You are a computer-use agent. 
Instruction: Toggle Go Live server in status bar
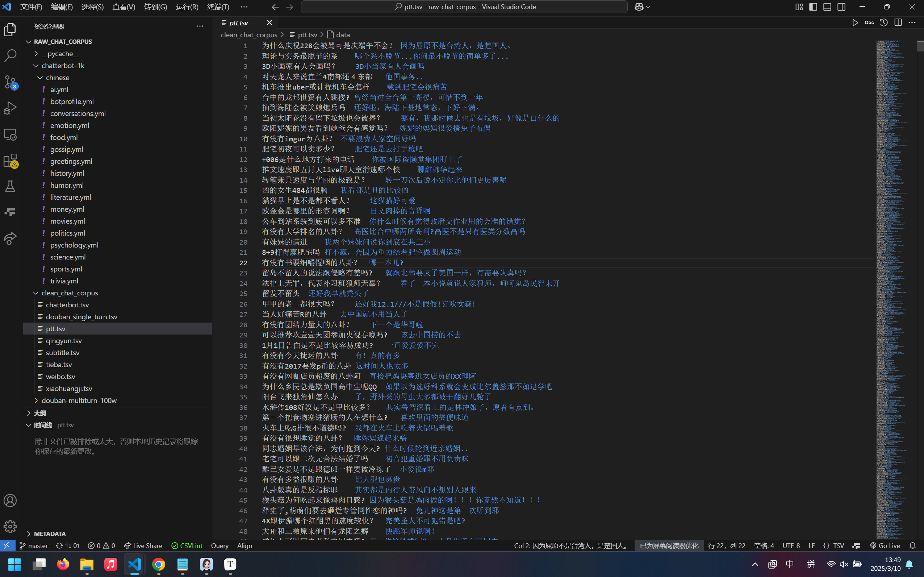coord(885,546)
